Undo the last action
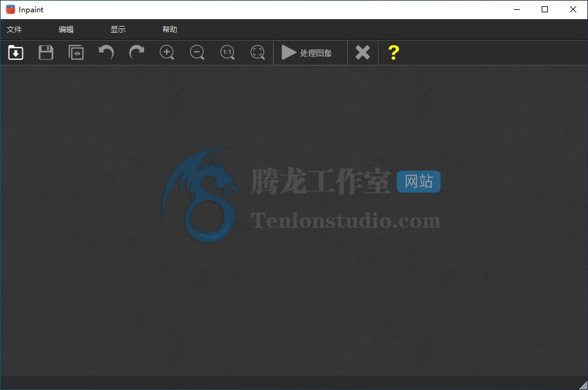 pos(106,52)
